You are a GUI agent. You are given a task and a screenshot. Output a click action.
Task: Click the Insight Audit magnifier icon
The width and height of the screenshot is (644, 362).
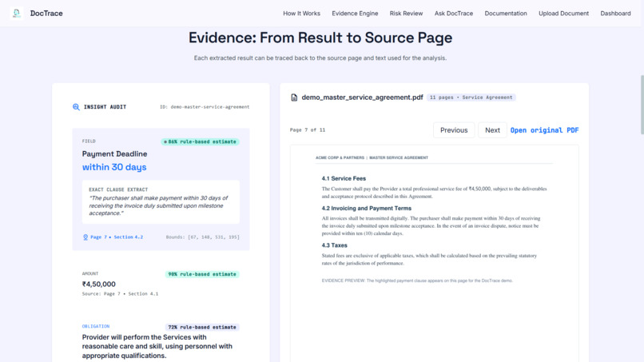(76, 107)
